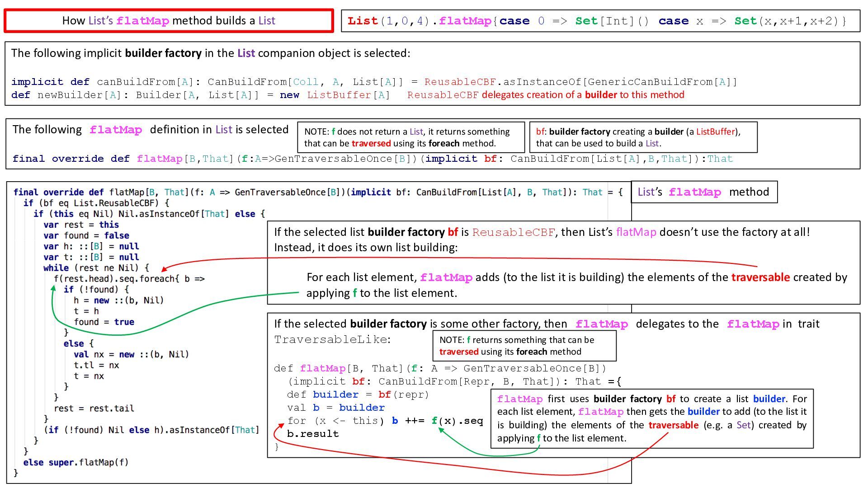Screen dimensions: 868x488
Task: Click the code line "var found = false"
Action: click(x=86, y=235)
